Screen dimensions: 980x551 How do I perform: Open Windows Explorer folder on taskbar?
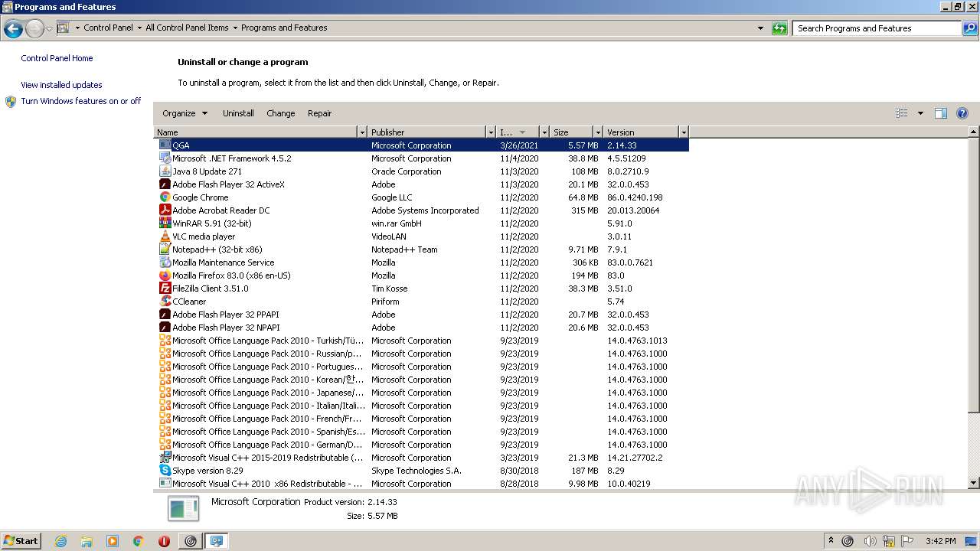click(x=87, y=541)
